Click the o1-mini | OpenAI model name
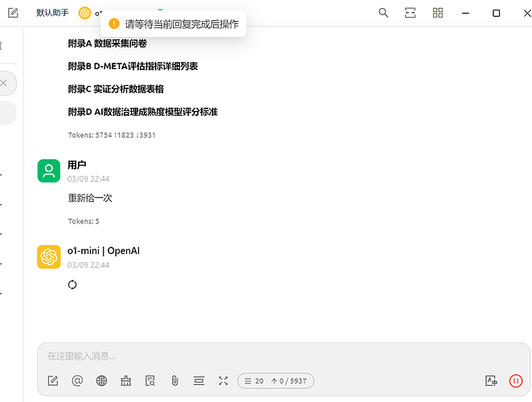The image size is (532, 402). click(104, 251)
